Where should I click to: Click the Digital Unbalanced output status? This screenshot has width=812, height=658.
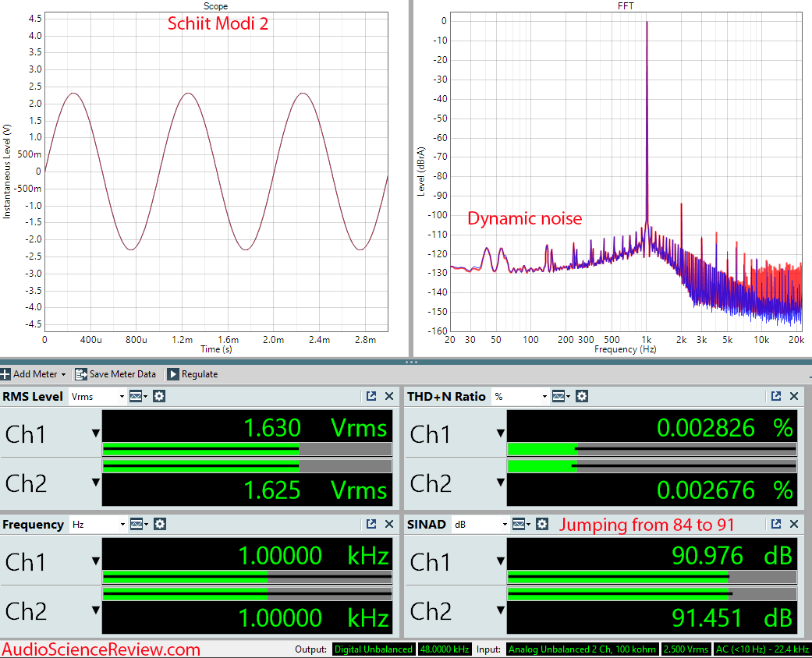[374, 649]
